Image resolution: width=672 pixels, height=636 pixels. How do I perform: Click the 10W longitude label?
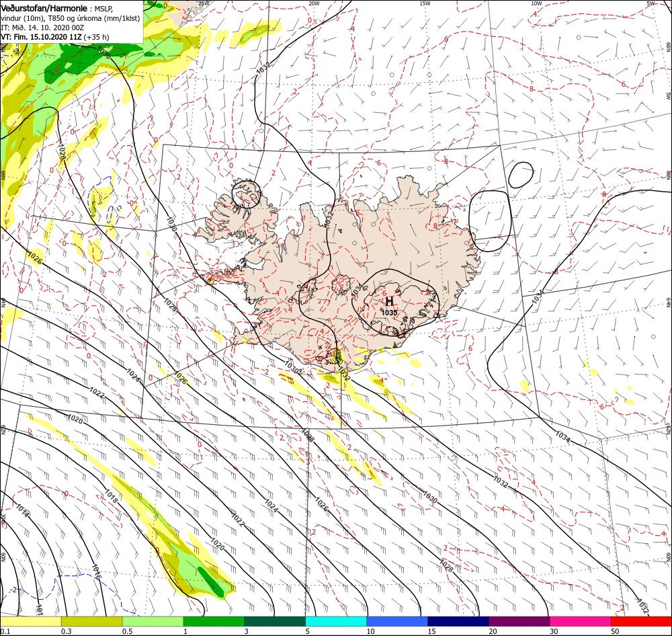pyautogui.click(x=536, y=3)
